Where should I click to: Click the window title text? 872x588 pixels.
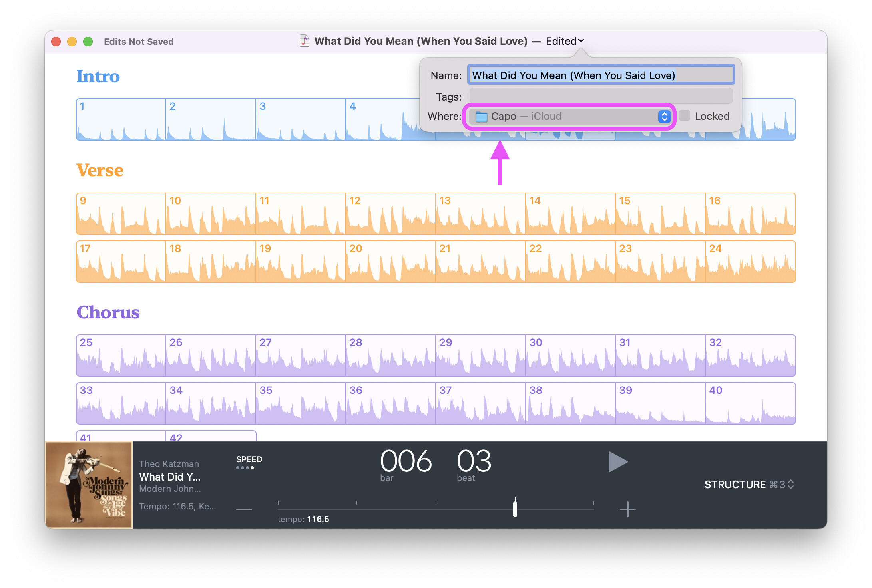pyautogui.click(x=421, y=41)
